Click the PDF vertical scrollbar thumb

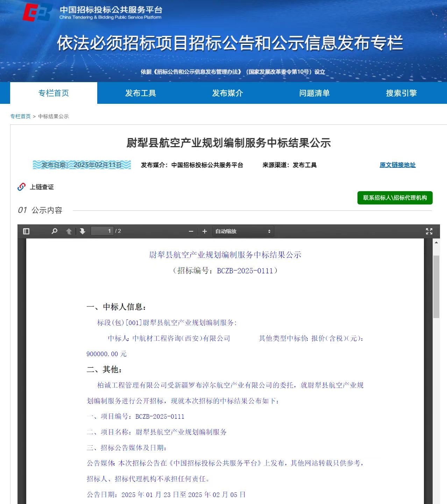pos(436,287)
